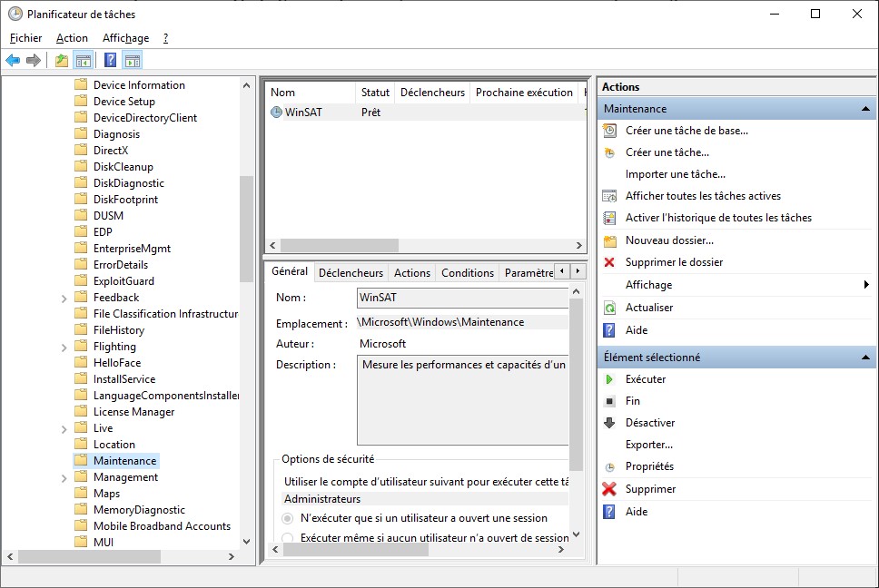Open the Affichage submenu in Actions pane

point(649,285)
